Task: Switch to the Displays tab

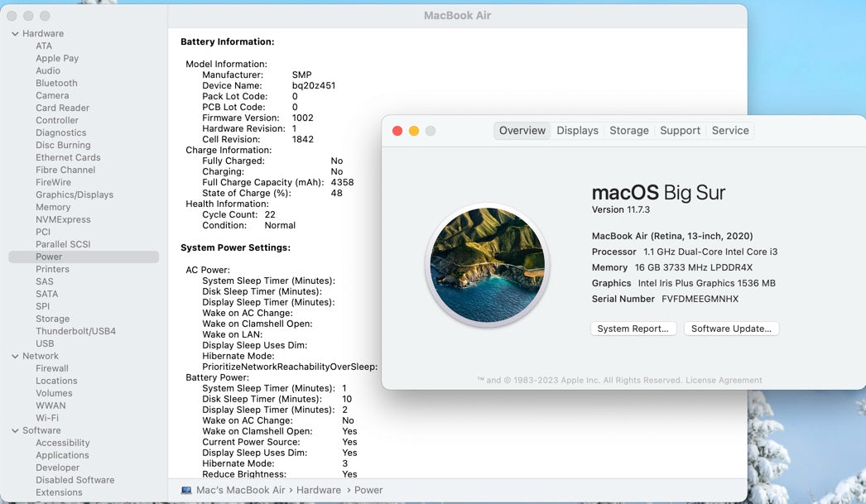Action: point(577,131)
